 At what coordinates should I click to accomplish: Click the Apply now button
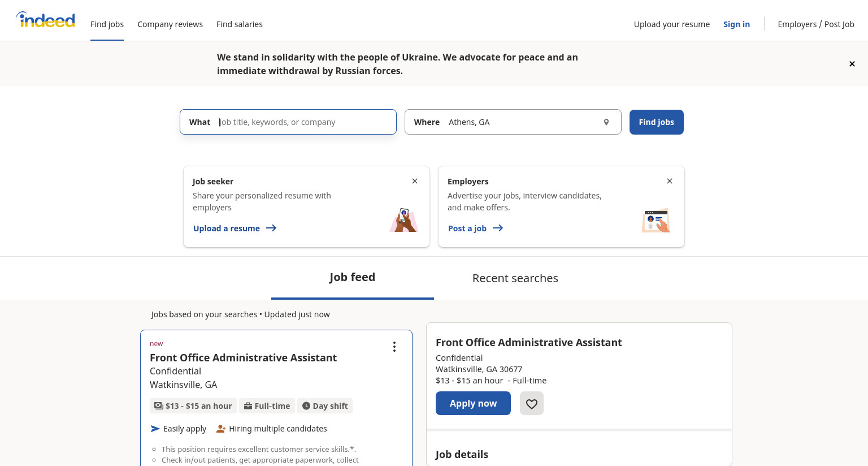click(x=473, y=403)
